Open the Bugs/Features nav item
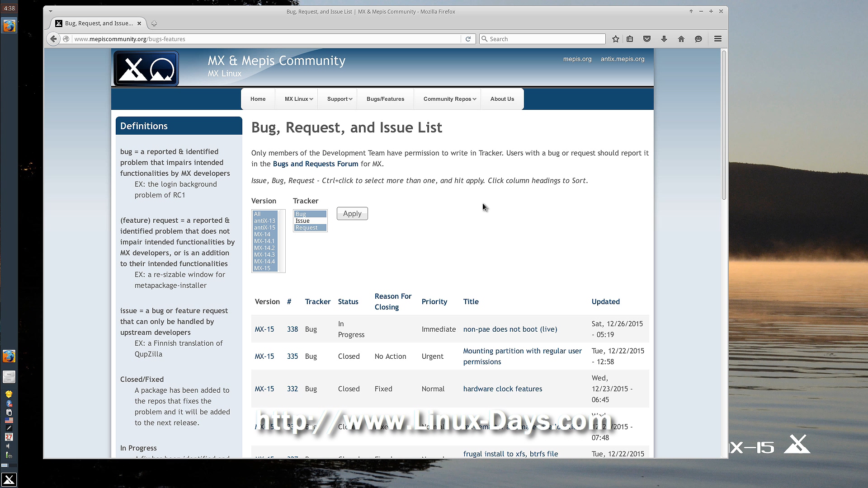868x488 pixels. 385,99
